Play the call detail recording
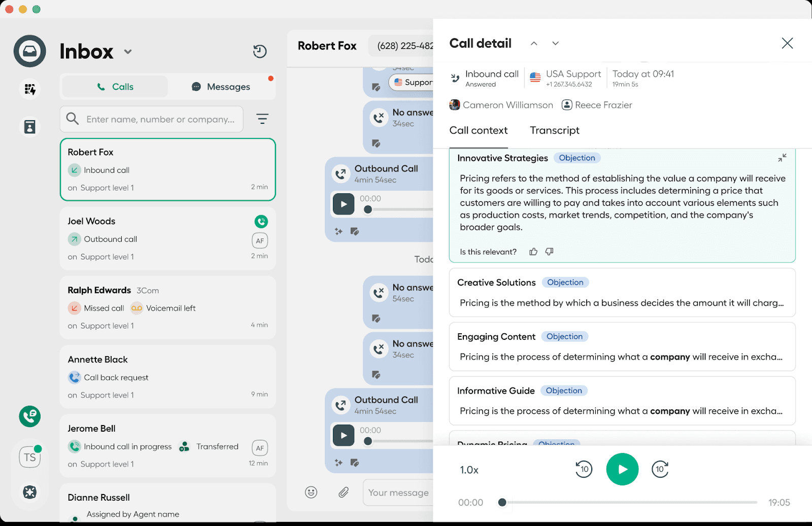812x526 pixels. tap(622, 469)
